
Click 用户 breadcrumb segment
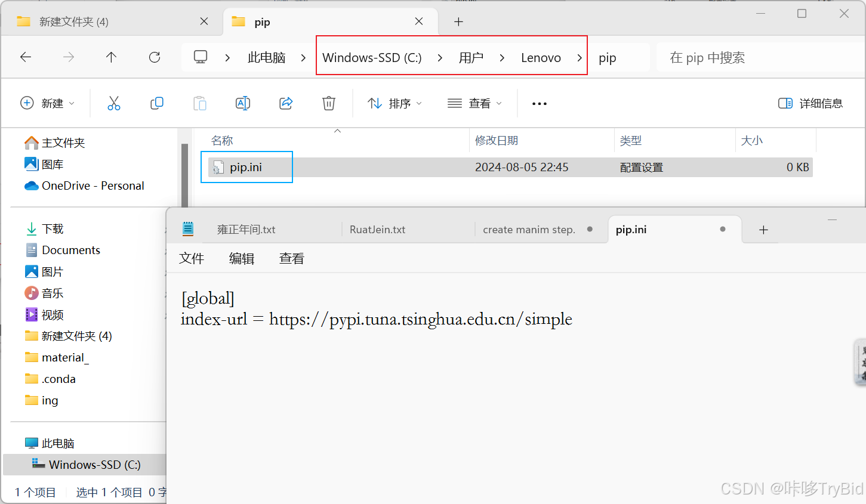[x=471, y=58]
